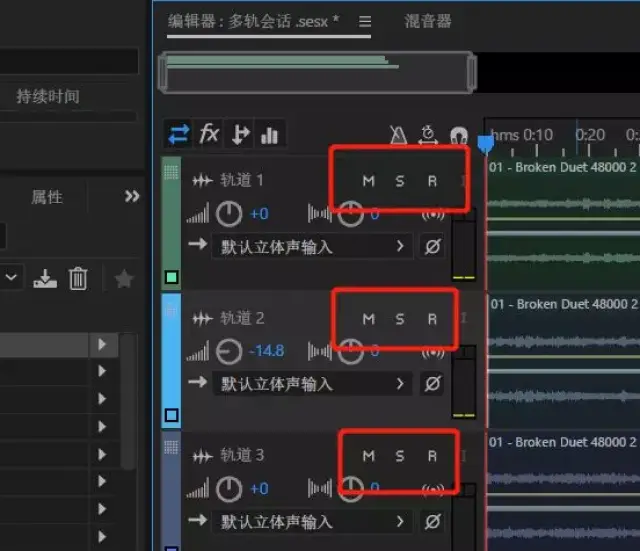Select the -14.8 volume value of 轨道 2

[266, 351]
